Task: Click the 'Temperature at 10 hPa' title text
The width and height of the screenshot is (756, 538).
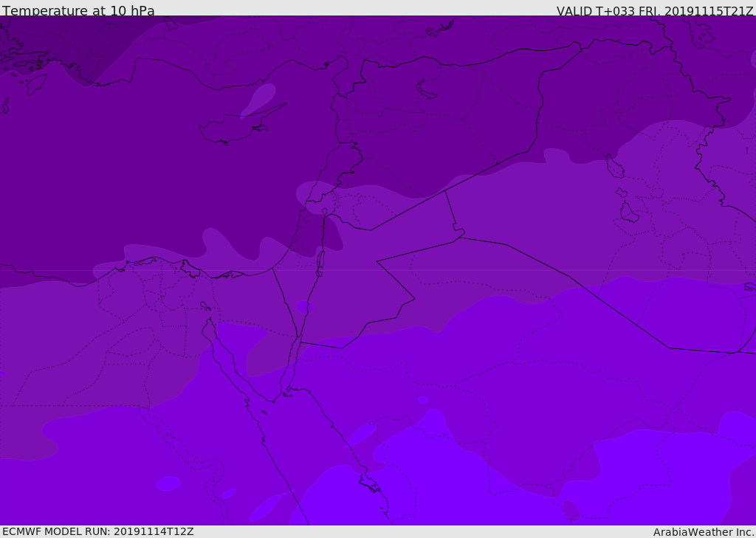Action: pyautogui.click(x=78, y=10)
